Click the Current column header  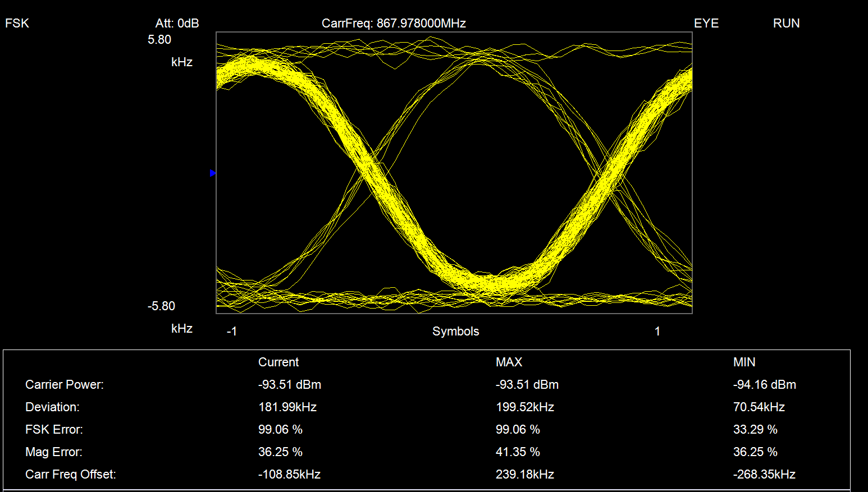coord(278,362)
